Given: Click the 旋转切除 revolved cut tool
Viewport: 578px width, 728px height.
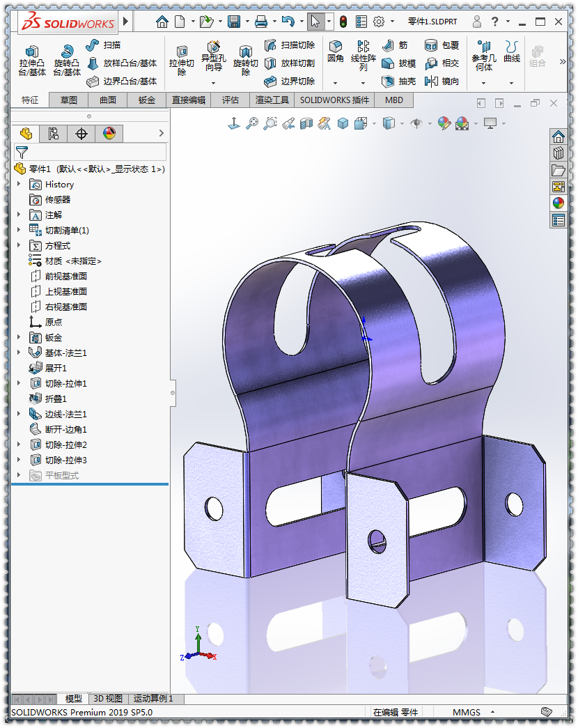Looking at the screenshot, I should (246, 61).
